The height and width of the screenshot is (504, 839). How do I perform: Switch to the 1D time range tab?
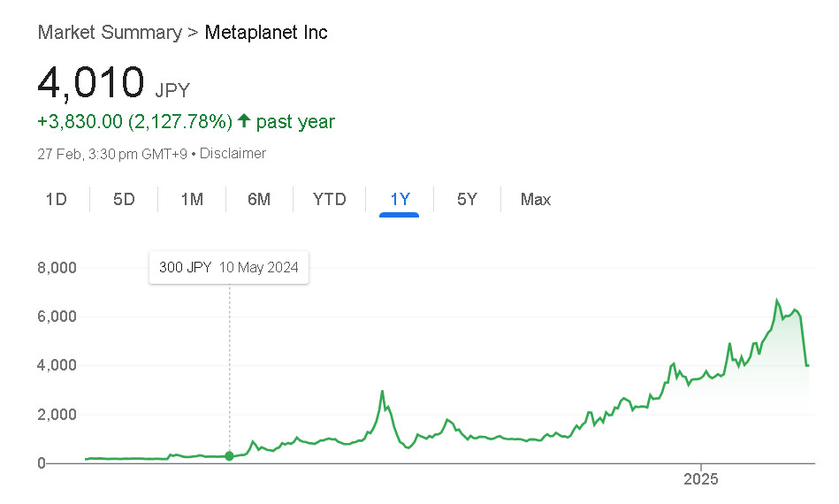57,199
